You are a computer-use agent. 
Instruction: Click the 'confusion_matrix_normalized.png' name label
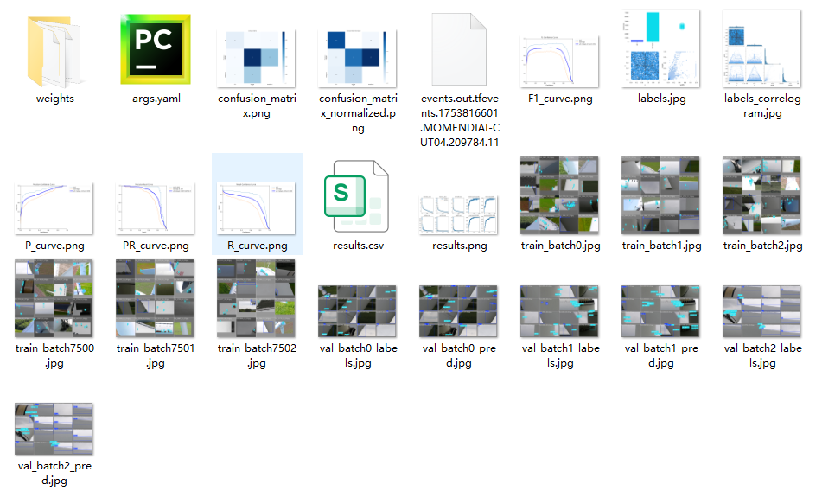[x=358, y=112]
